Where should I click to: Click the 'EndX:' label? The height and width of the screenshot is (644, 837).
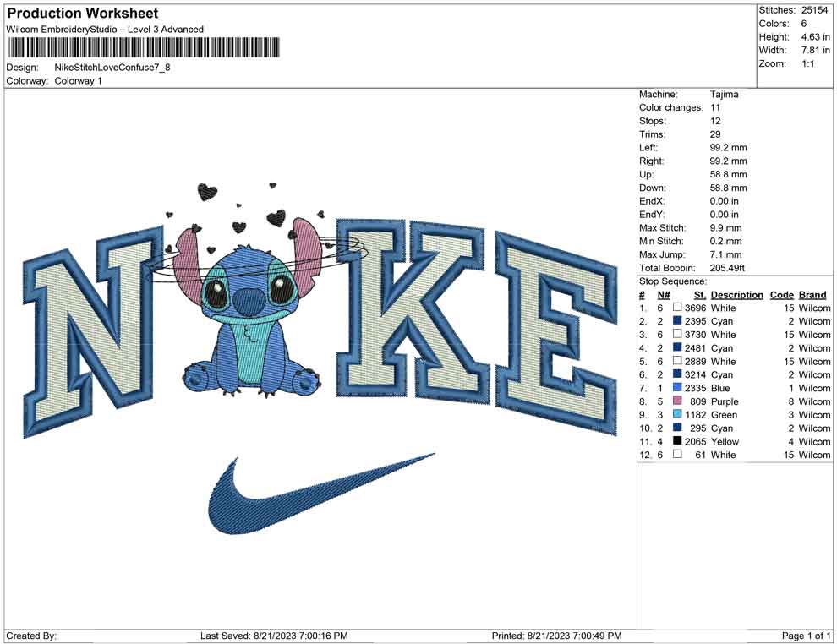point(652,200)
